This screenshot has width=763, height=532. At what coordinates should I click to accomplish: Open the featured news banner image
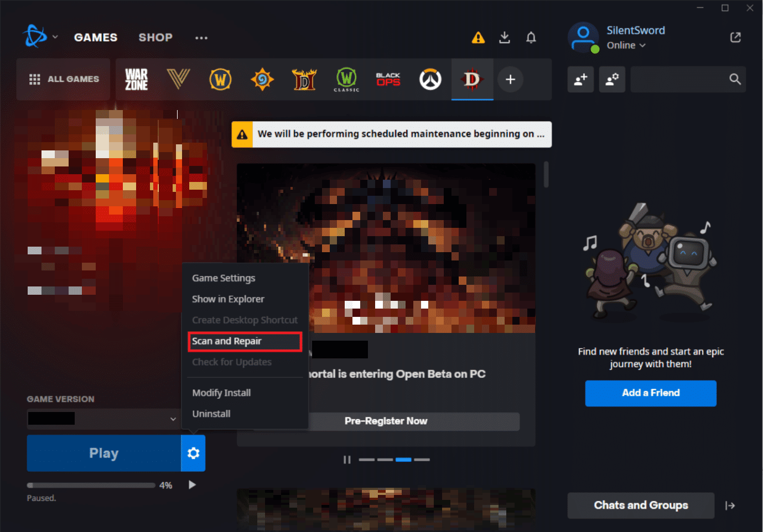pyautogui.click(x=386, y=248)
